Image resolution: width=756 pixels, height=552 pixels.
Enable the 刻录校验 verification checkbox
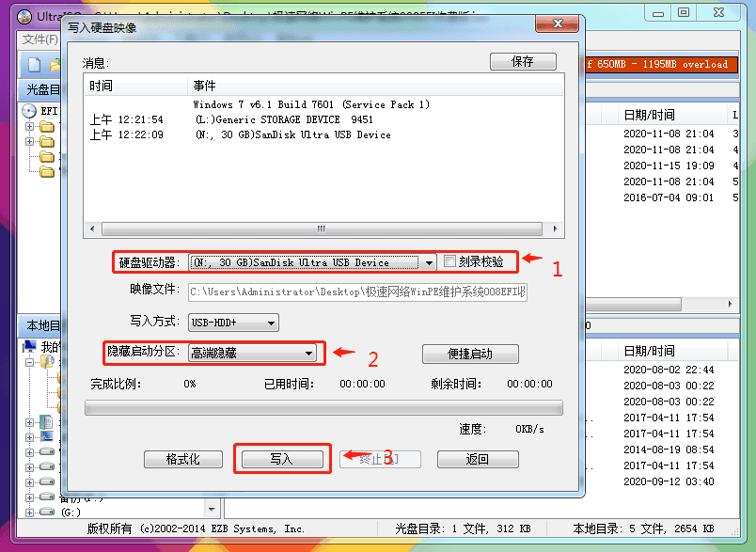(x=449, y=263)
